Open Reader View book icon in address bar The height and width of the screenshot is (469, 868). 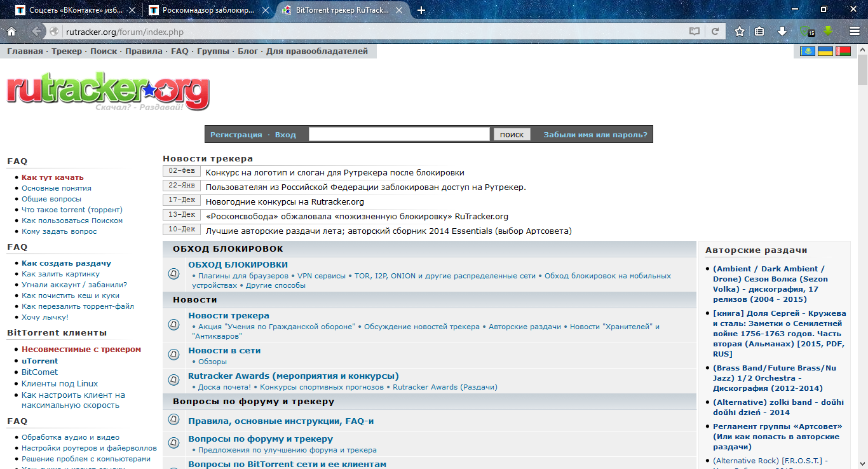click(x=695, y=31)
